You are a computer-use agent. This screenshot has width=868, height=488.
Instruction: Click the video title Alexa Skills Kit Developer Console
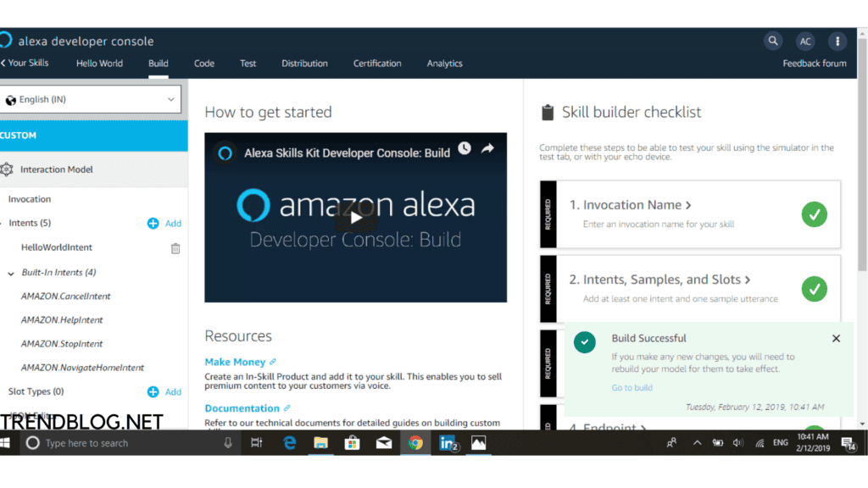(x=347, y=153)
